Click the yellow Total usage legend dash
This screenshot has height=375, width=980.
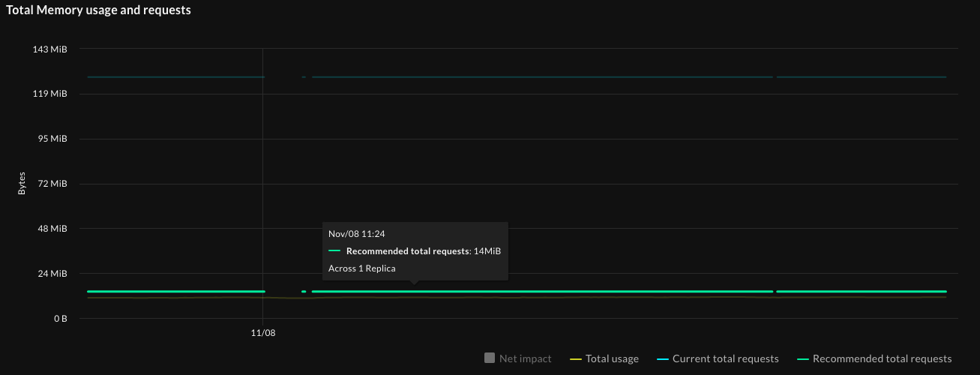coord(576,359)
